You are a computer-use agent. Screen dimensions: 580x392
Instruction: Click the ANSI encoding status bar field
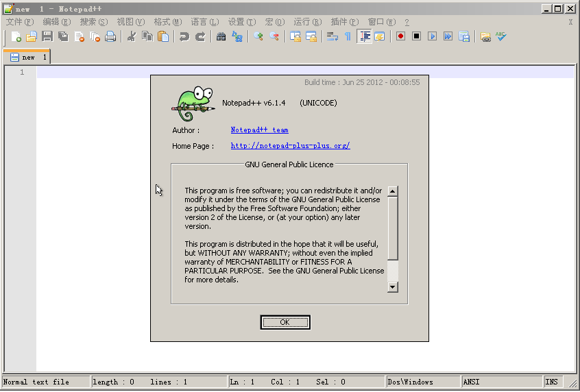tap(502, 382)
